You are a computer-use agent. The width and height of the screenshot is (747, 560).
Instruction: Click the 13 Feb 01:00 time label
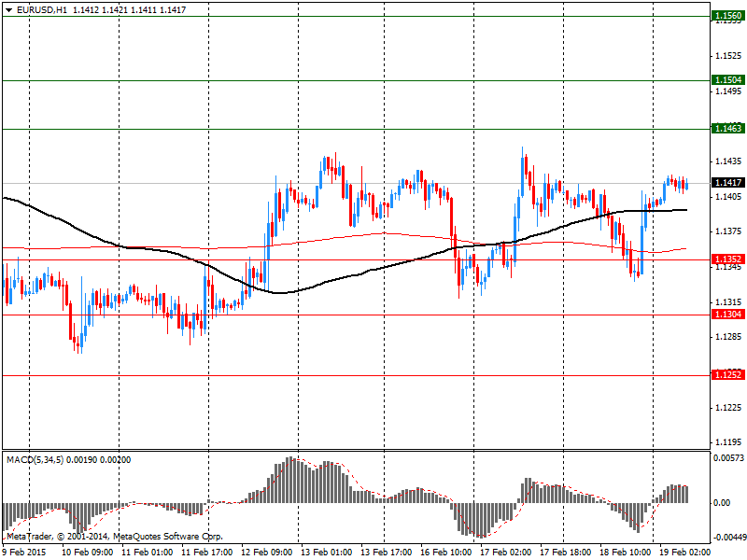point(327,553)
